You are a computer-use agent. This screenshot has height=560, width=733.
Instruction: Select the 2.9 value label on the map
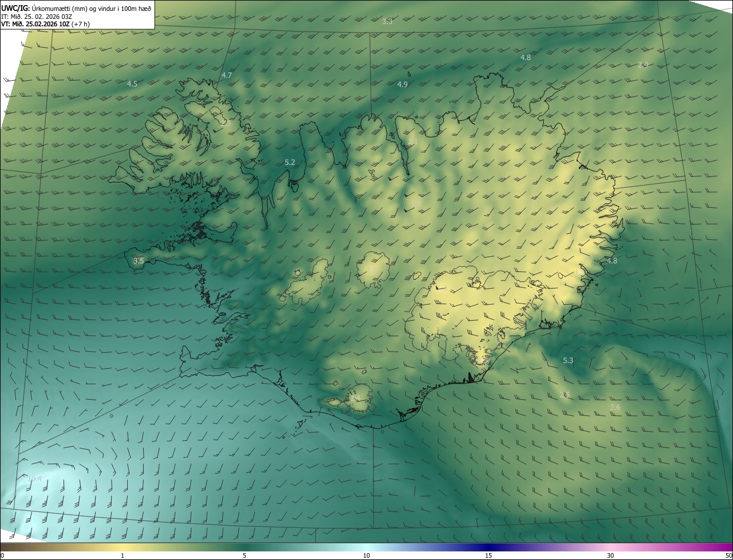pyautogui.click(x=643, y=65)
